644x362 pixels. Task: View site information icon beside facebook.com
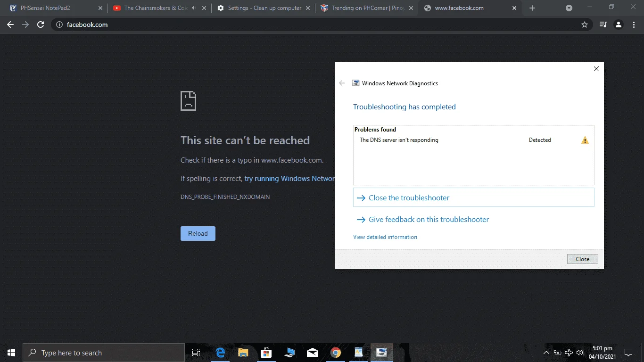point(59,25)
